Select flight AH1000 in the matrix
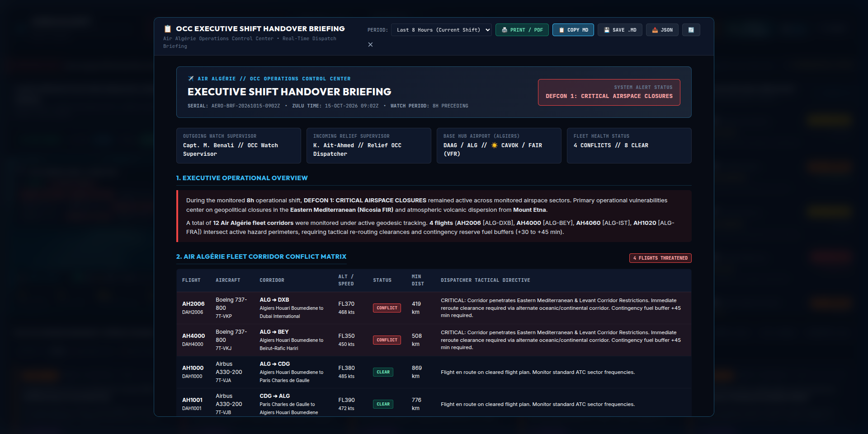Screen dimensions: 868x434 click(x=193, y=368)
